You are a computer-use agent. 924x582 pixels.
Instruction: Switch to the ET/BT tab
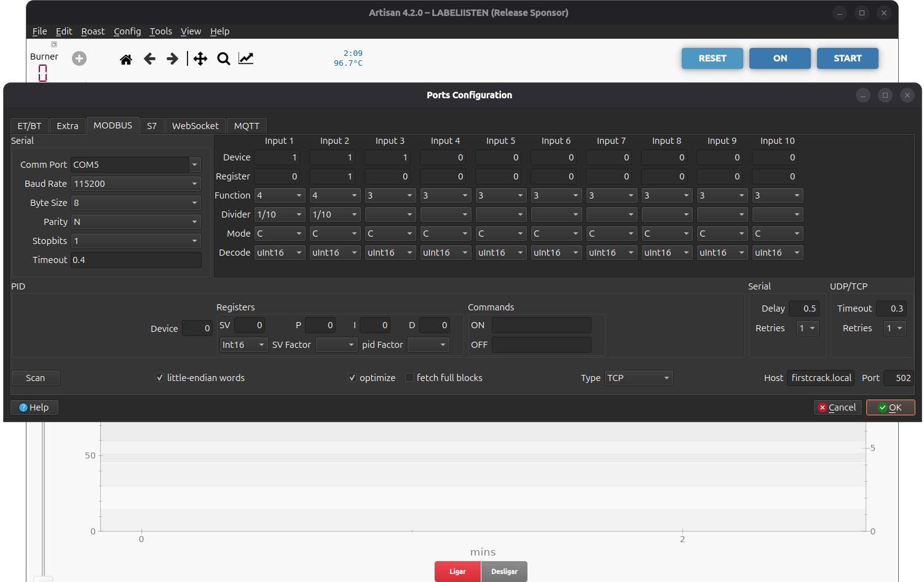(30, 125)
